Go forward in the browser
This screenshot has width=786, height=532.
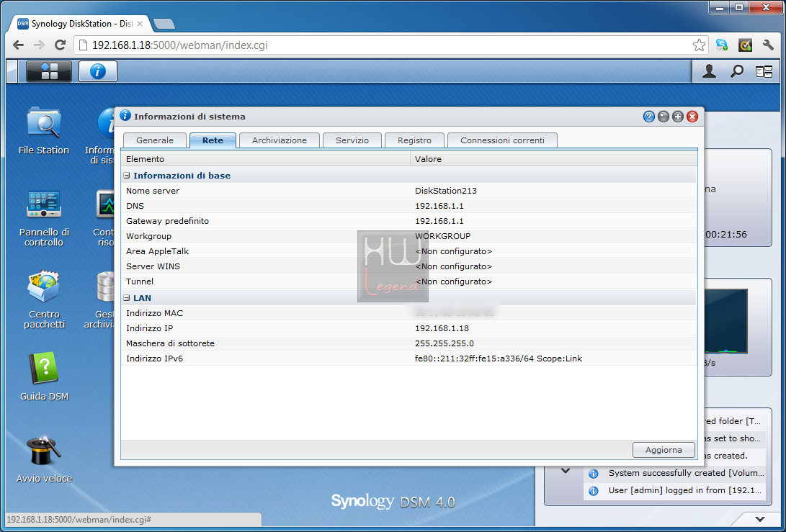[39, 45]
